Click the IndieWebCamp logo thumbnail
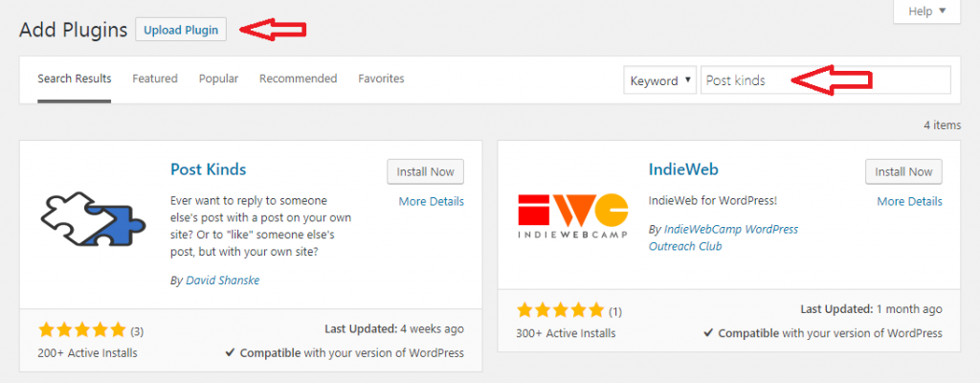 (x=573, y=215)
